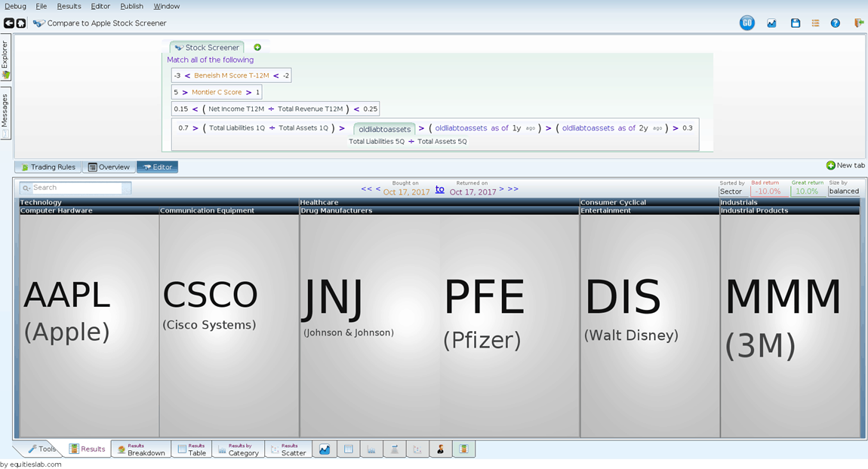Click the Returned on date Oct 17, 2017
The width and height of the screenshot is (868, 469).
click(472, 192)
